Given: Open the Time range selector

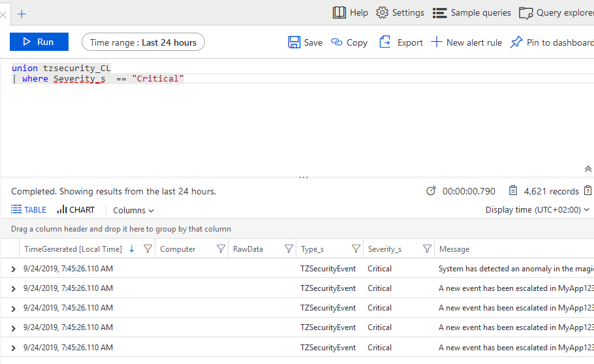Looking at the screenshot, I should (143, 42).
